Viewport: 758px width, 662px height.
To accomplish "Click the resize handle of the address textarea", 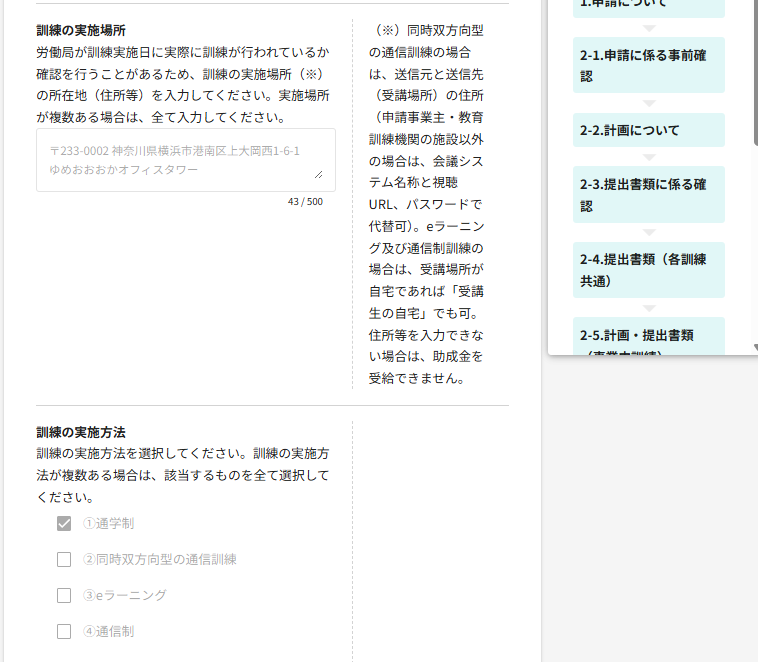I will click(318, 174).
